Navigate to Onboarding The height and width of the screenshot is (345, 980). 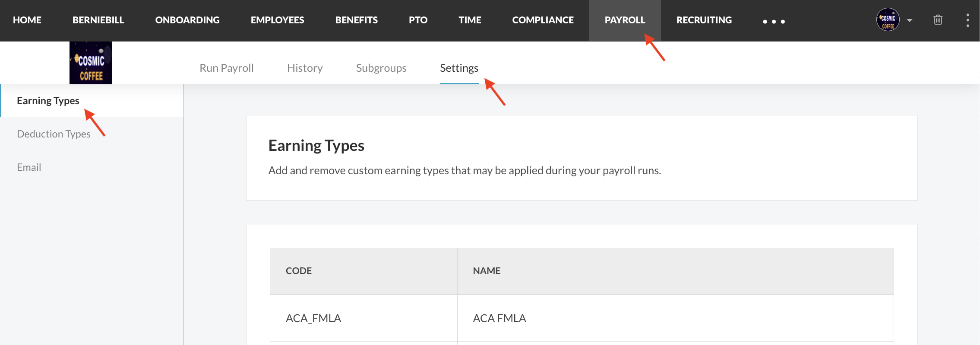(187, 20)
